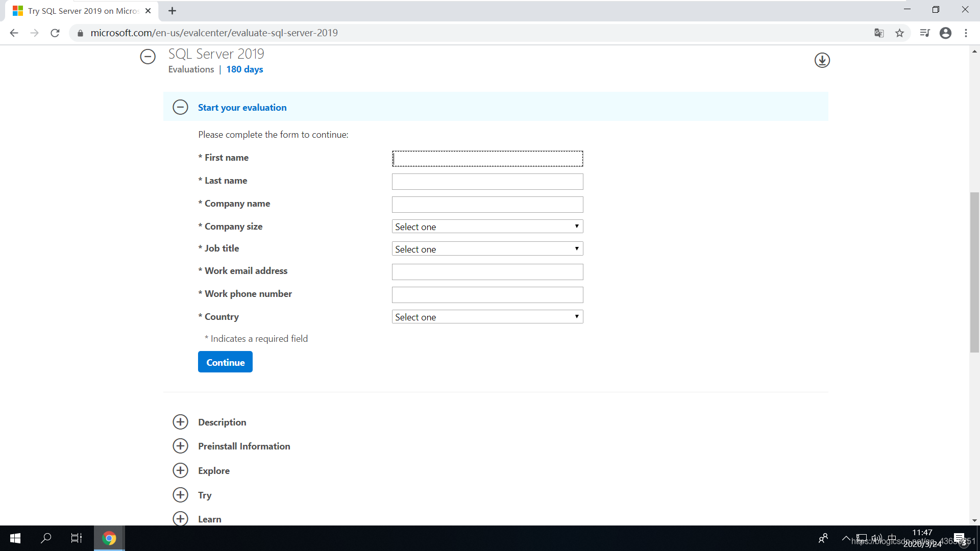Collapse the SQL Server 2019 section
This screenshot has height=551, width=980.
pyautogui.click(x=148, y=56)
